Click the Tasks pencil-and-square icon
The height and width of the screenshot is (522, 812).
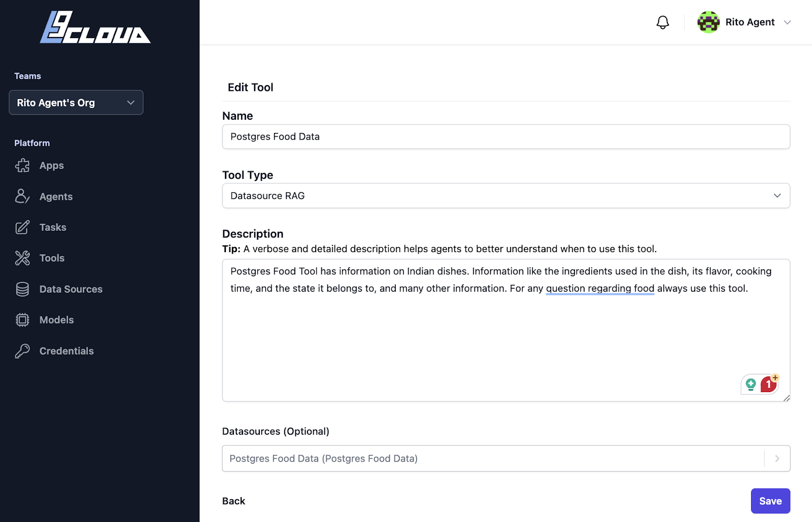point(22,227)
